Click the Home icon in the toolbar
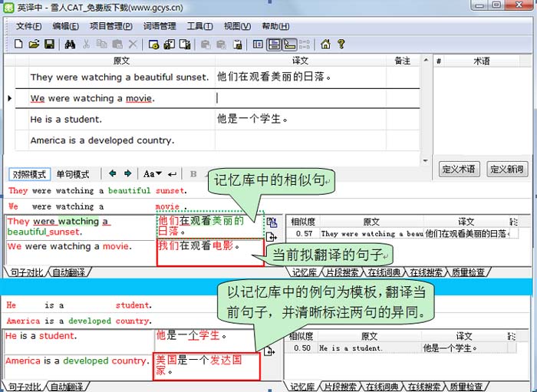 click(325, 44)
